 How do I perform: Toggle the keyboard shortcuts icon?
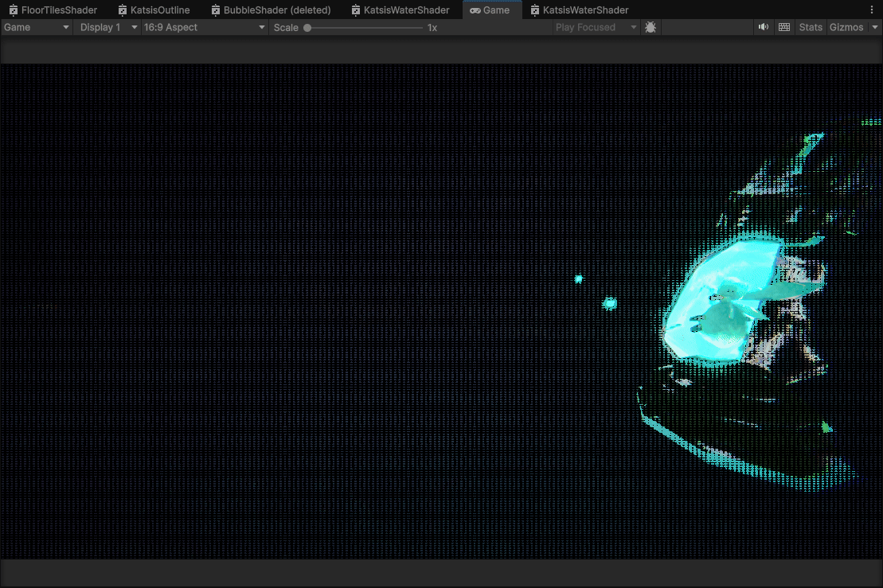[x=784, y=27]
